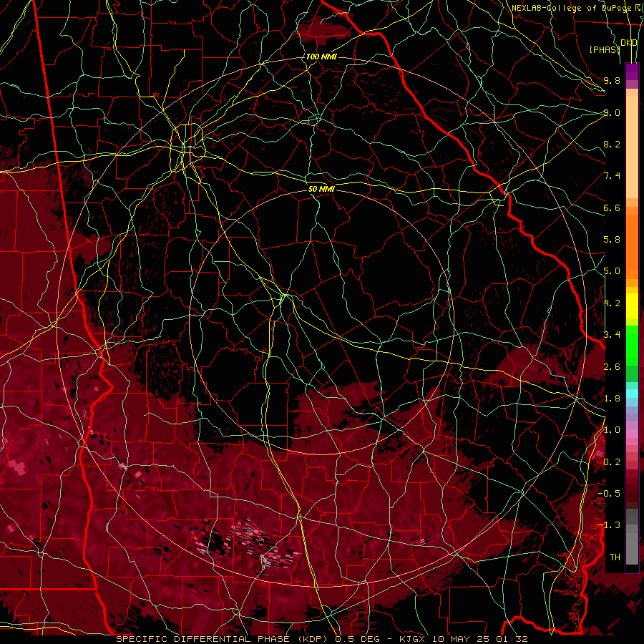Click the 5.8 value on the color scale
Screen dimensions: 644x644
(x=612, y=240)
